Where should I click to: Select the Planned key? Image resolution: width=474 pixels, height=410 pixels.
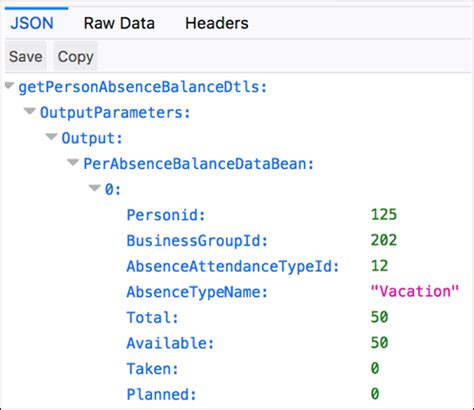(161, 394)
